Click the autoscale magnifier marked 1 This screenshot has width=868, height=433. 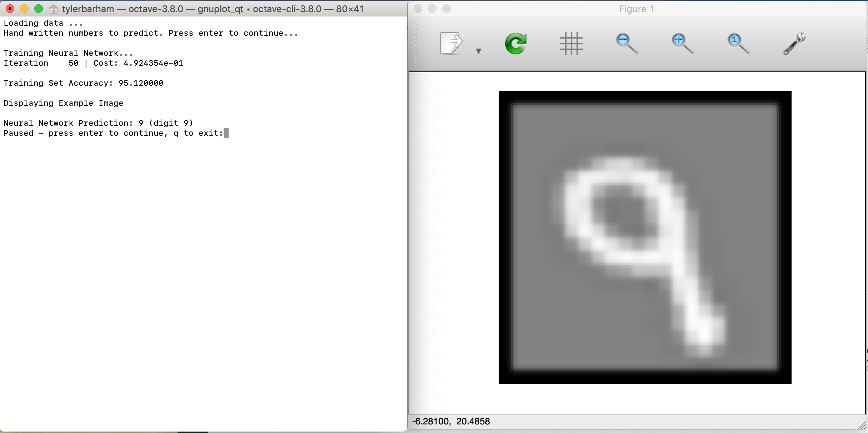(738, 44)
